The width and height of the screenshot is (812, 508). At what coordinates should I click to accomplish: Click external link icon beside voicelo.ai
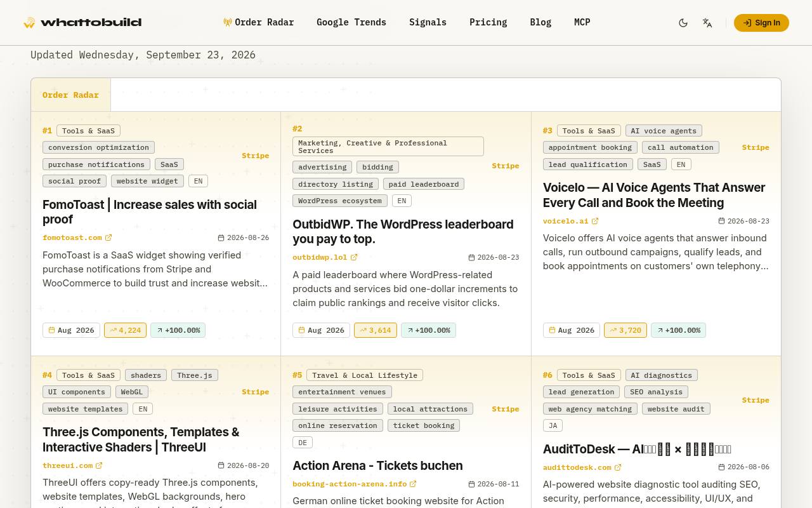click(x=595, y=221)
